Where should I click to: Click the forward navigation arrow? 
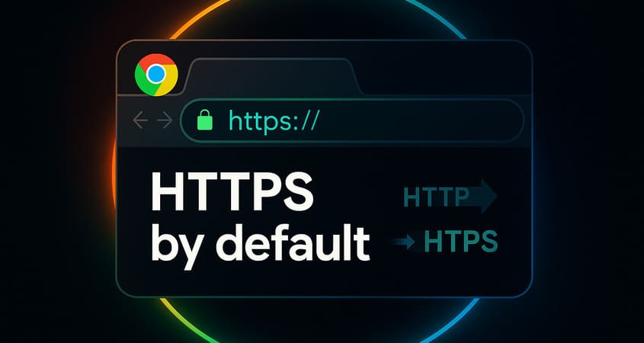pos(165,120)
